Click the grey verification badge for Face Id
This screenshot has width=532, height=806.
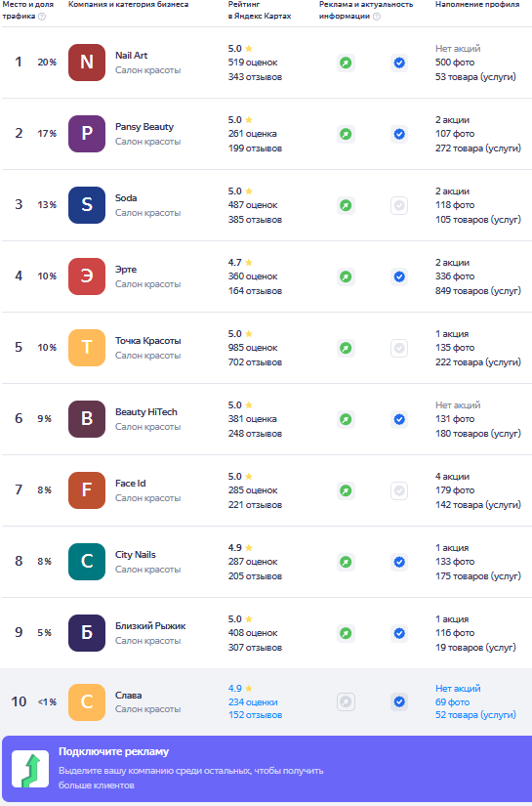[x=399, y=490]
